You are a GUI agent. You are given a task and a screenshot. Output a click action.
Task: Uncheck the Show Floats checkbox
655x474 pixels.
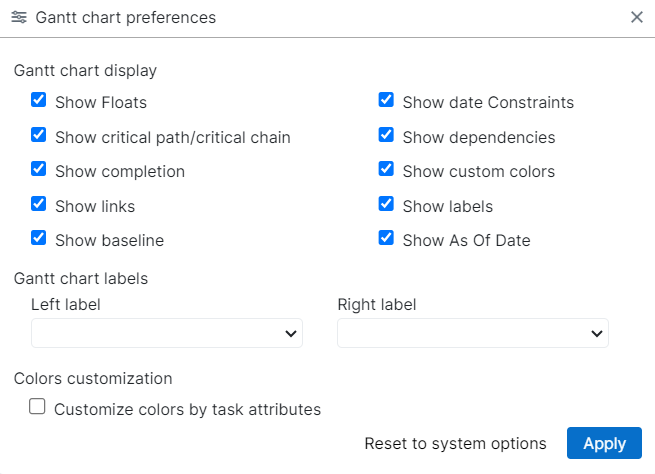click(39, 101)
